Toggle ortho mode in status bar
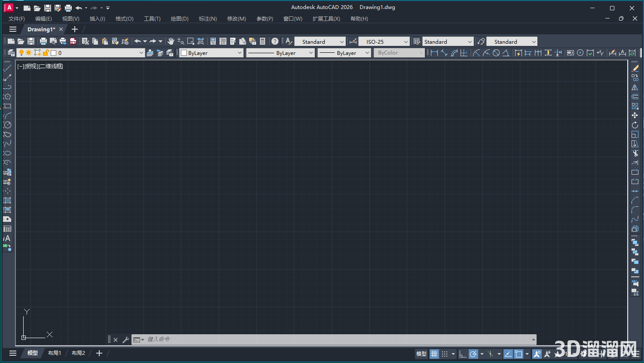Screen dimensions: 644x363 click(x=462, y=354)
